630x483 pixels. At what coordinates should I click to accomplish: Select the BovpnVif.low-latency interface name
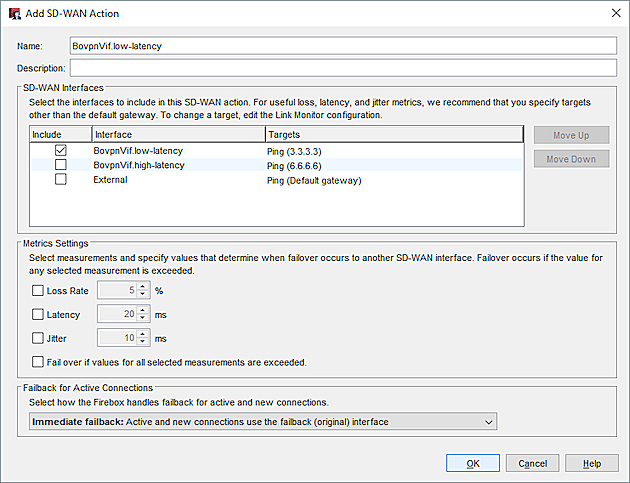click(x=138, y=151)
